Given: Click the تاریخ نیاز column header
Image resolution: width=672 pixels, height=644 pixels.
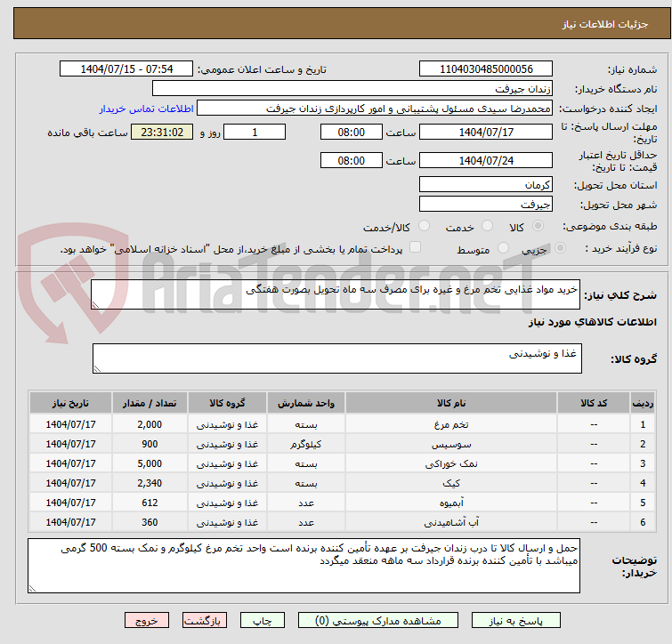Looking at the screenshot, I should click(70, 403).
